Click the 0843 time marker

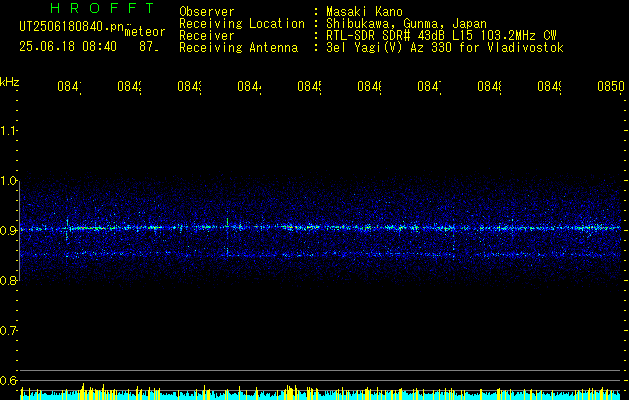(189, 86)
